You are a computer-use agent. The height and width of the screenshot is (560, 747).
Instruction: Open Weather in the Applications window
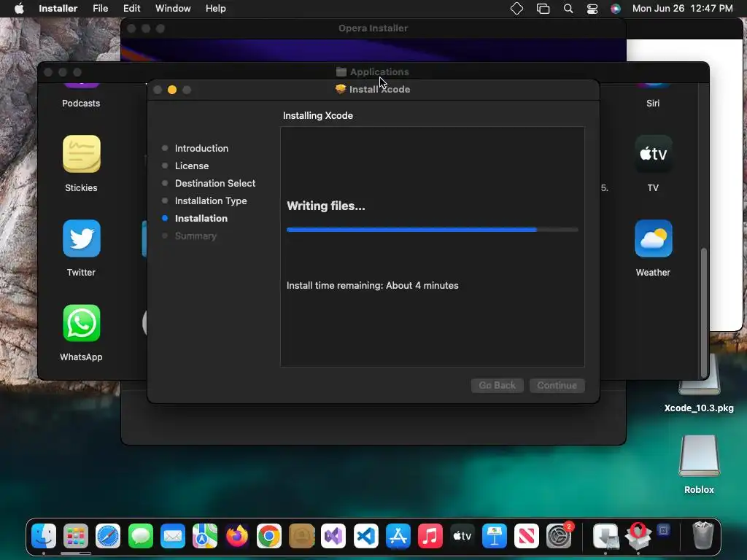pos(653,238)
